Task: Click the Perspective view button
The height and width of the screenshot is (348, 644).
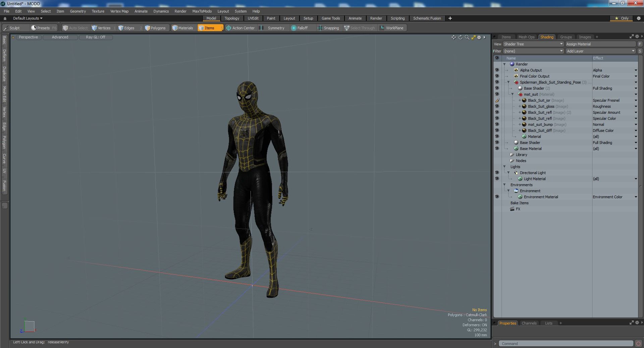Action: pyautogui.click(x=29, y=37)
